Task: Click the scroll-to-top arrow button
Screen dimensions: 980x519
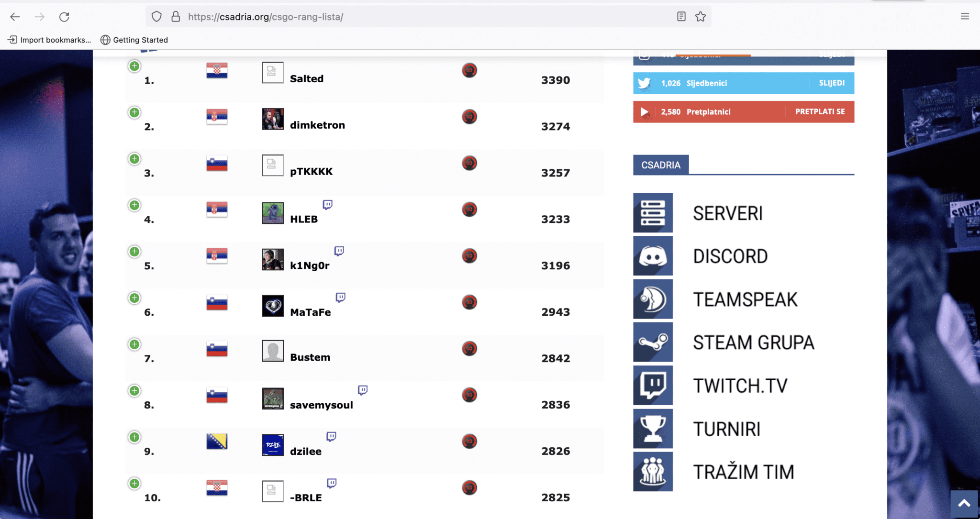Action: point(964,503)
